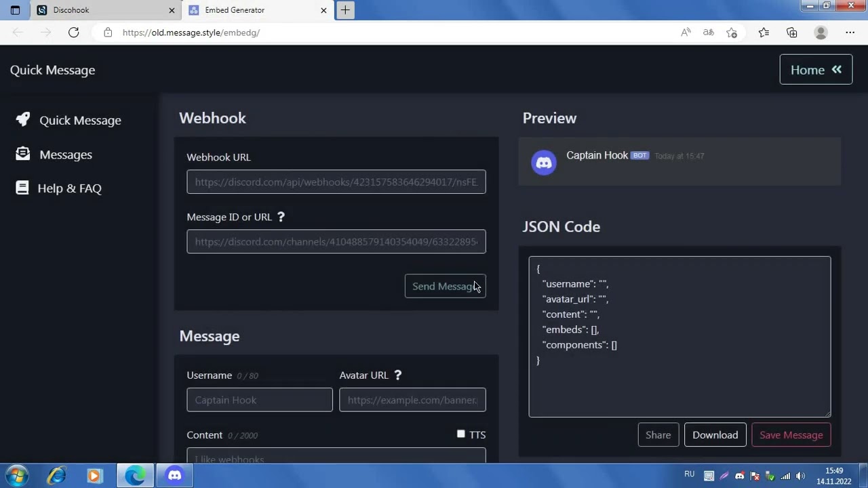The image size is (868, 488).
Task: Launch Internet Explorer from the taskbar
Action: tap(56, 476)
